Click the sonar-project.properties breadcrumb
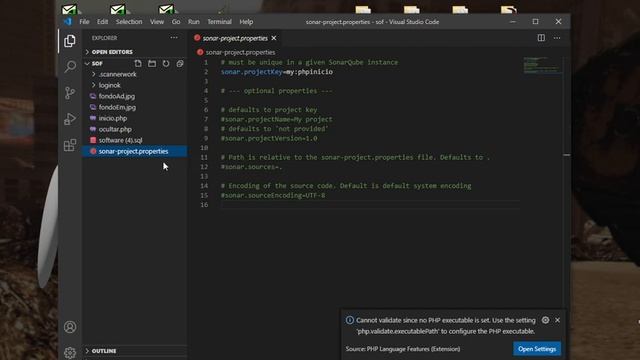This screenshot has width=640, height=360. coord(240,52)
